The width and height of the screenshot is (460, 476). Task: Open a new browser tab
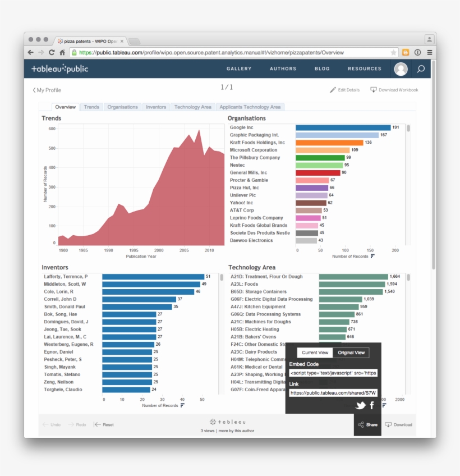click(134, 41)
